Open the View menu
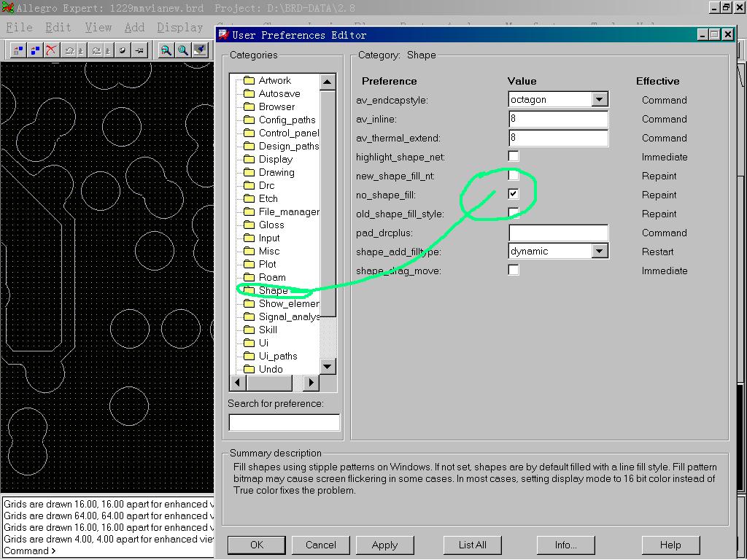The width and height of the screenshot is (747, 560). tap(98, 28)
